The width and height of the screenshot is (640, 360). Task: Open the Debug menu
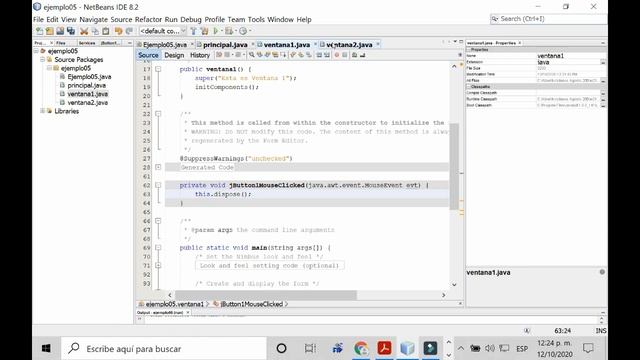191,19
